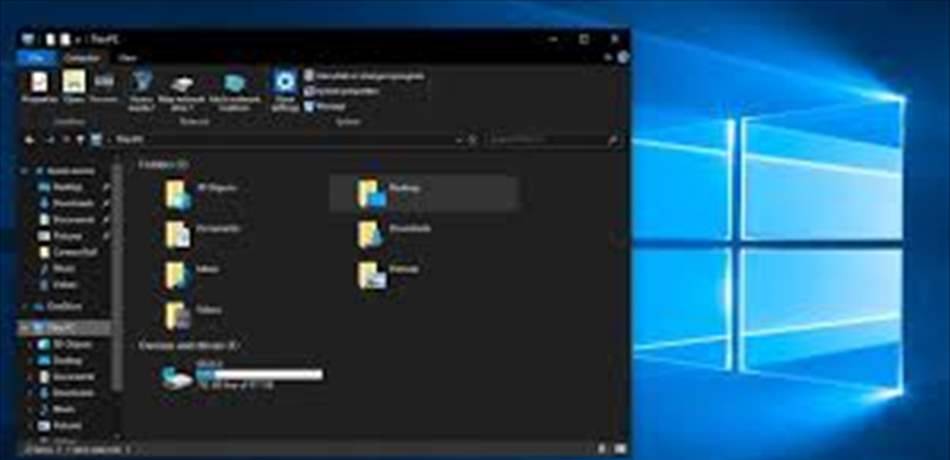Click the drive capacity usage bar

point(260,375)
